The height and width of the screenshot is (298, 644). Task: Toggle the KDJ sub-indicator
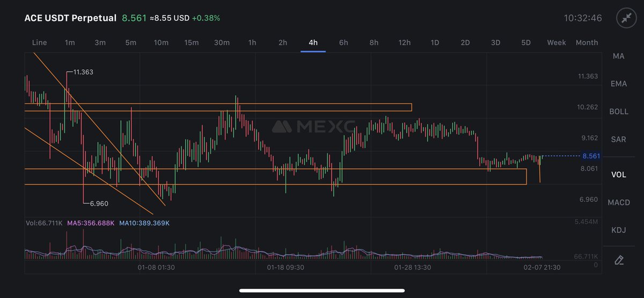point(619,230)
